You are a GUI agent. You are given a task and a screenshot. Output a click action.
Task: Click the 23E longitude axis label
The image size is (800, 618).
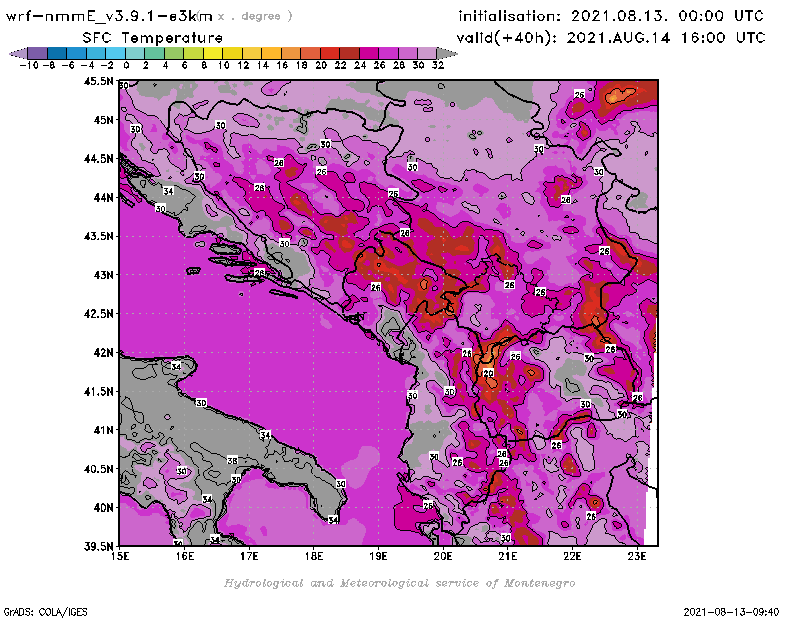tap(637, 556)
